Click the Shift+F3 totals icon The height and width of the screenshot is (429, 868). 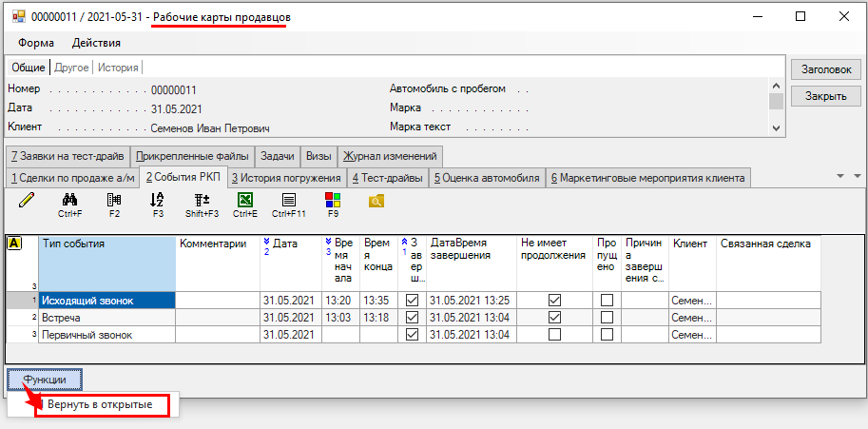(202, 200)
